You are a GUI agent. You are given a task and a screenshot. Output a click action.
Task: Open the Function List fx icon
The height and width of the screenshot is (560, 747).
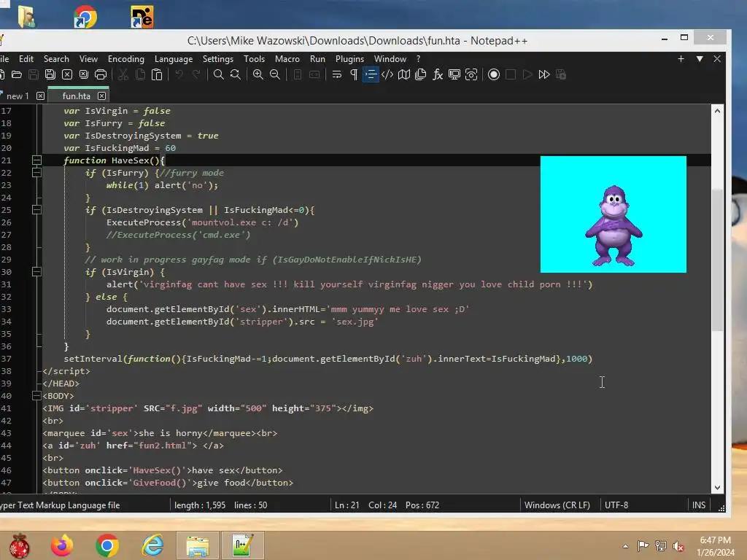coord(438,74)
